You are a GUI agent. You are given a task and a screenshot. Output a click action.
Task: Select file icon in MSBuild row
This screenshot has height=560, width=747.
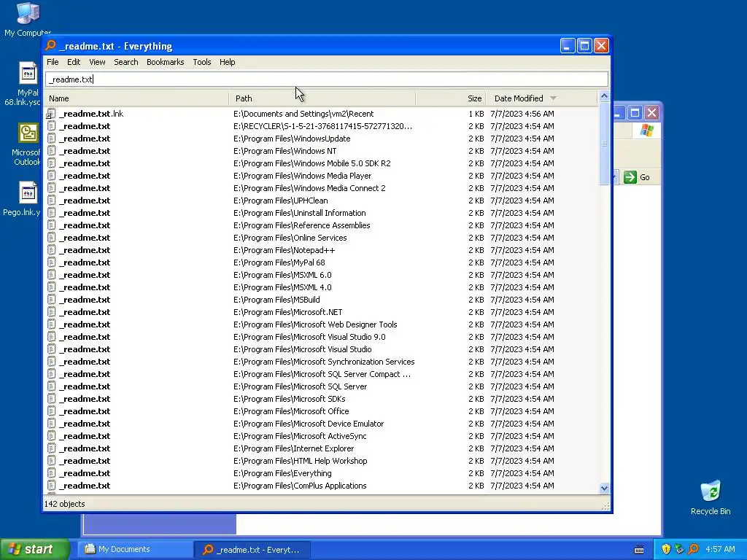click(51, 300)
